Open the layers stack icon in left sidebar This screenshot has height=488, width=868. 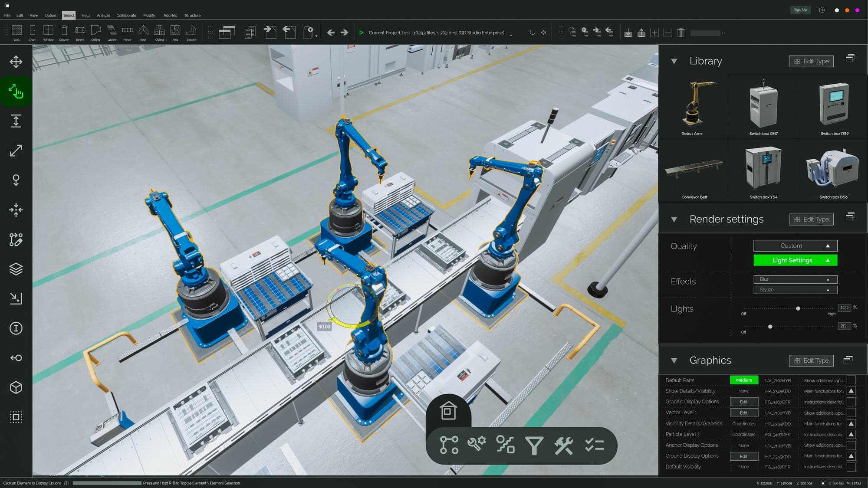pos(16,269)
